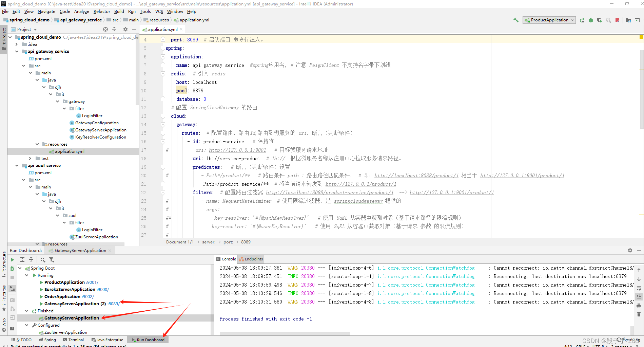
Task: Open the ProductApplication :9001/ link
Action: point(92,282)
